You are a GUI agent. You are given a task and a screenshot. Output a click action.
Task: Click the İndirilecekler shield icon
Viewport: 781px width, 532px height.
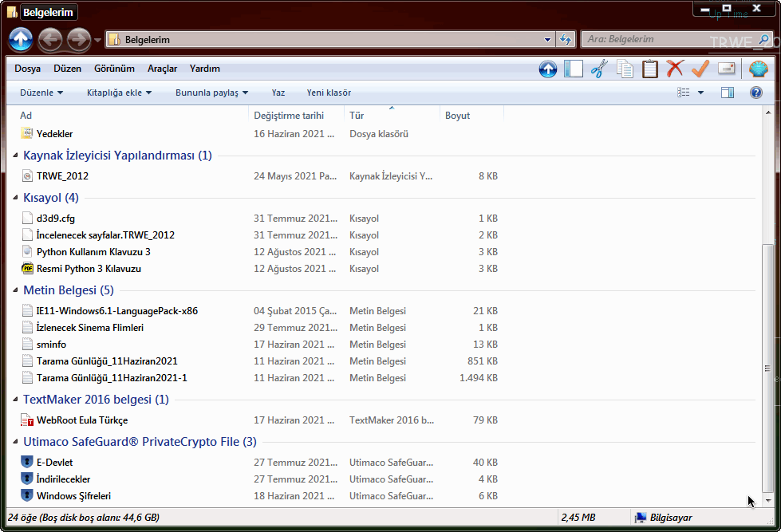27,479
